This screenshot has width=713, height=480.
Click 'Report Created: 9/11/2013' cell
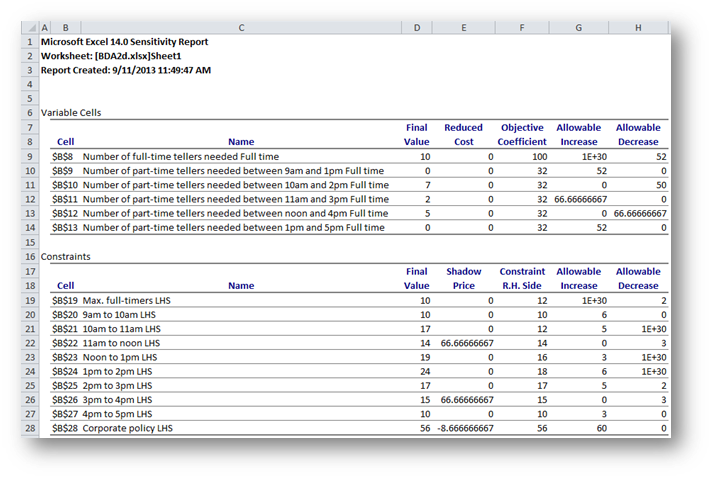[126, 70]
